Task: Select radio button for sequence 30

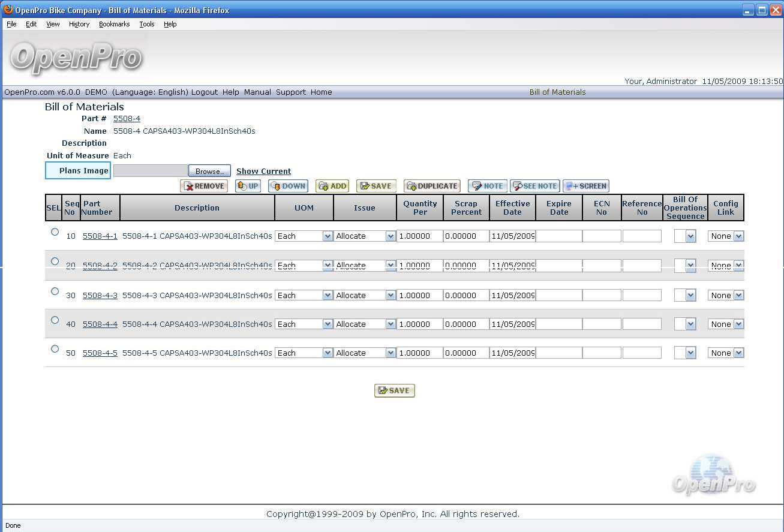Action: [x=55, y=291]
